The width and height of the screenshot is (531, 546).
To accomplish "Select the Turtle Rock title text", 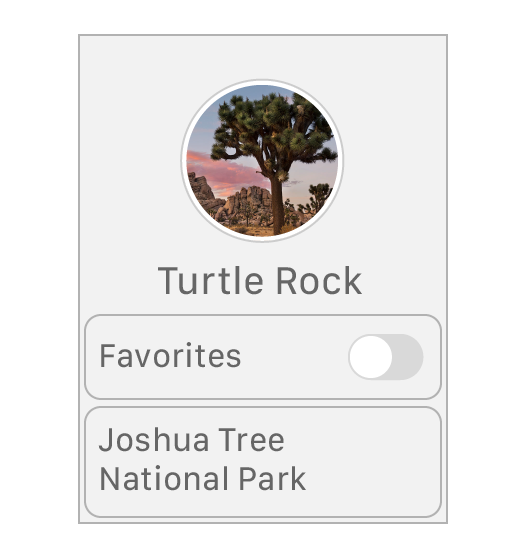I will coord(260,281).
